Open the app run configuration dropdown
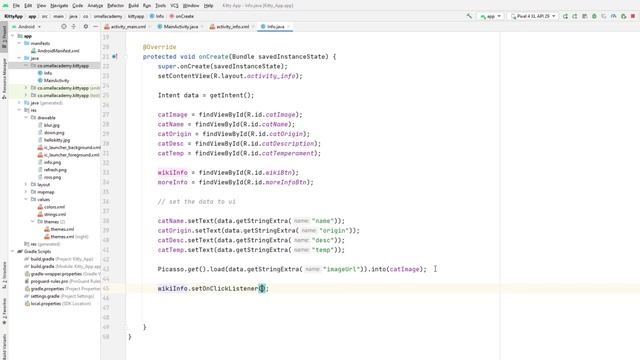640x360 pixels. tap(490, 16)
